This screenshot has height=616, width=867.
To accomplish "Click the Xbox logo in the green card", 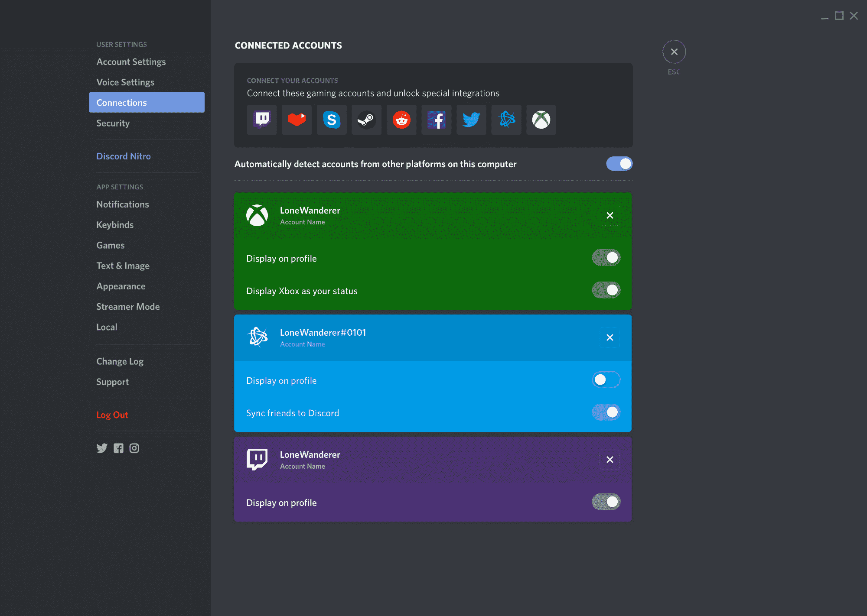I will coord(257,215).
